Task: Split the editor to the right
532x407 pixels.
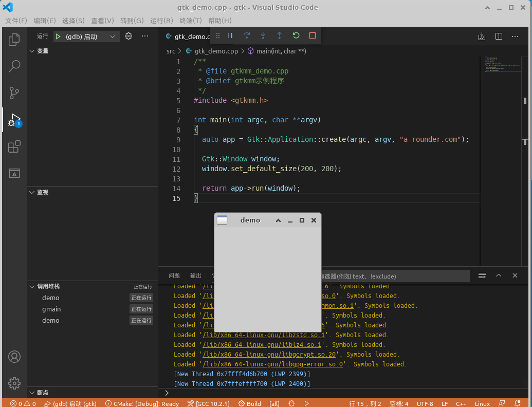Action: (x=499, y=36)
